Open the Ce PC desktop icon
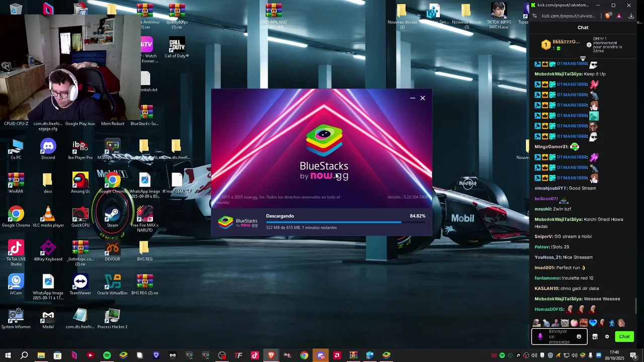 point(16,149)
